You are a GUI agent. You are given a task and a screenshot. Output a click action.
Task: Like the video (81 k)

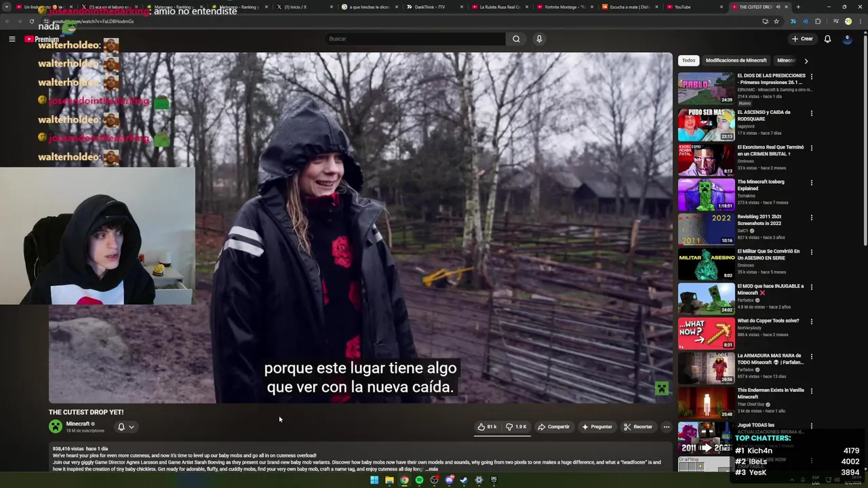[x=487, y=427]
